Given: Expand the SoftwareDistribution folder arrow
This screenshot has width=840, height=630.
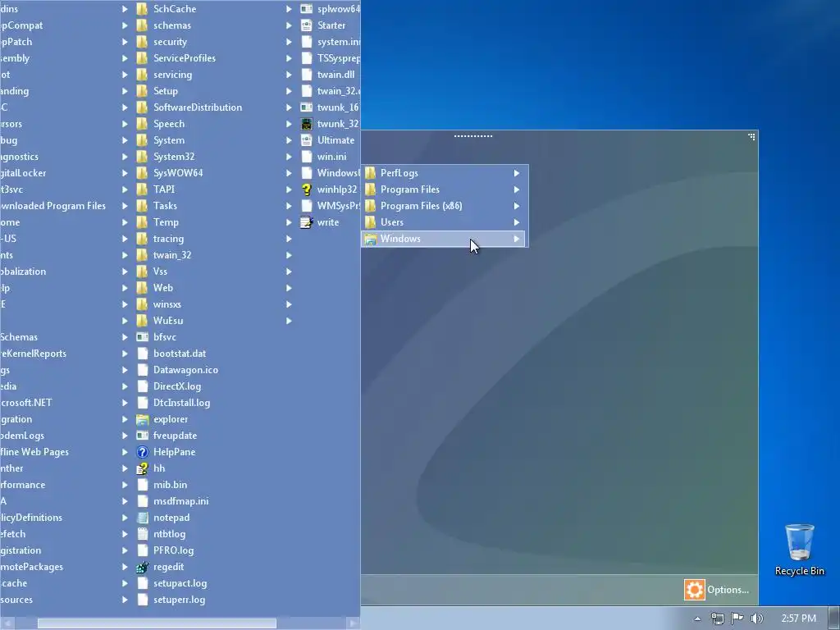Looking at the screenshot, I should tap(289, 107).
